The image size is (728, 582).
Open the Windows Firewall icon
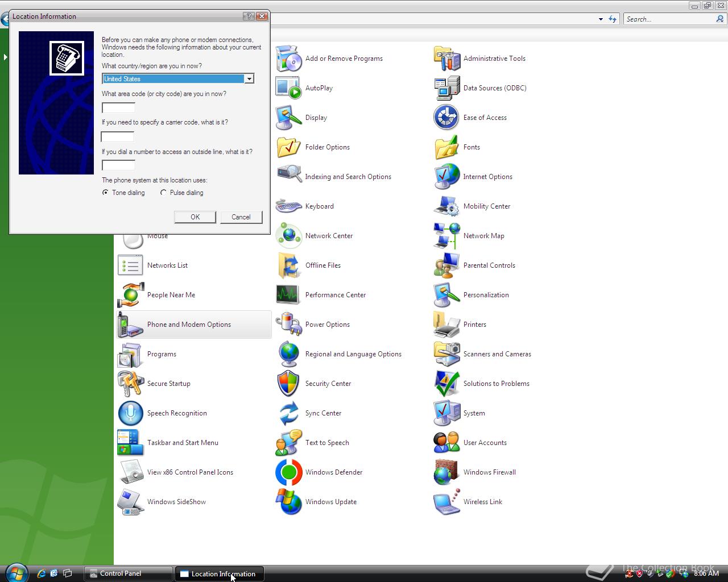point(447,472)
